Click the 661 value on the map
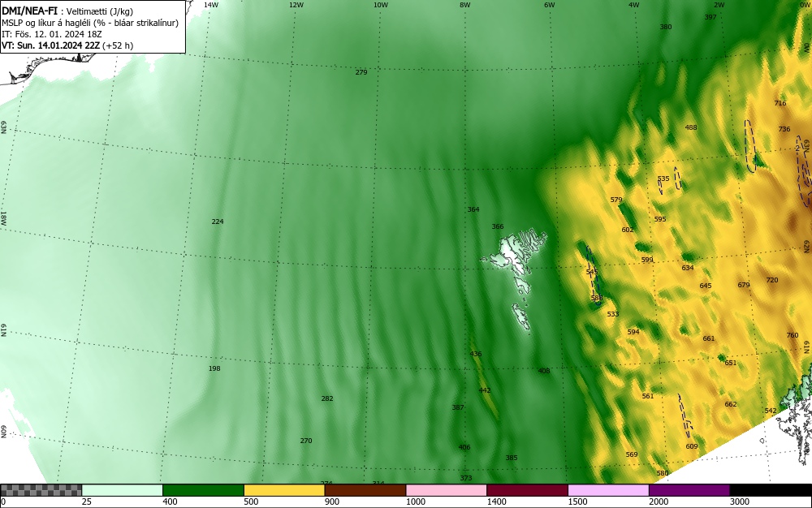Screen dimensions: 812x508 pos(709,338)
